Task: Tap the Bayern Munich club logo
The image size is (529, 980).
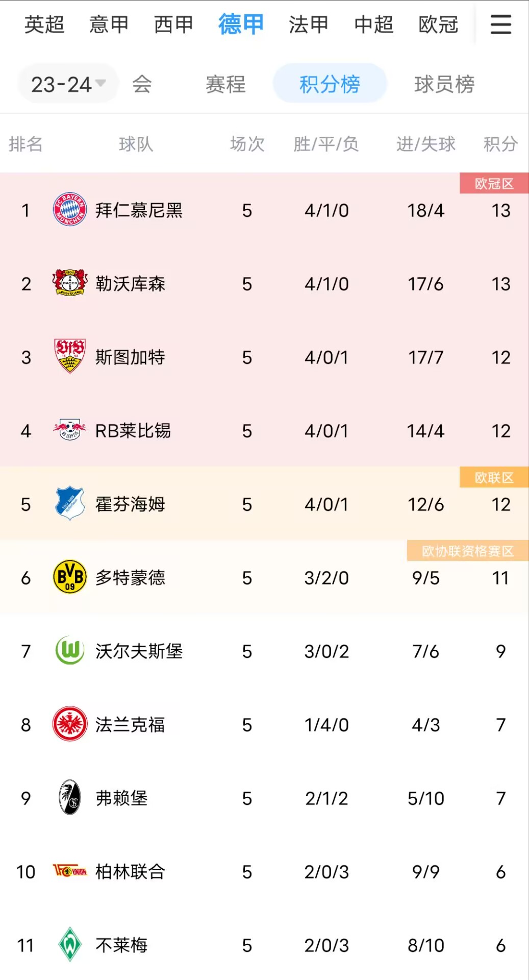Action: tap(70, 209)
